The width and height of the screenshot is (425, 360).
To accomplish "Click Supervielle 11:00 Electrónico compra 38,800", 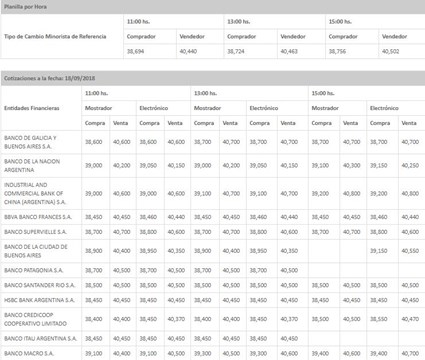I will coord(148,232).
